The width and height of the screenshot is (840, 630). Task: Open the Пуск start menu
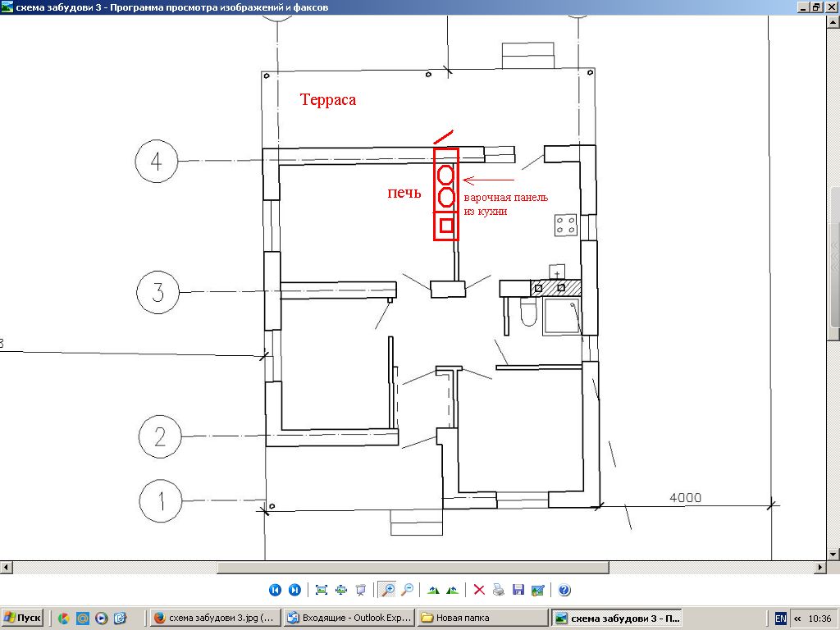coord(22,618)
